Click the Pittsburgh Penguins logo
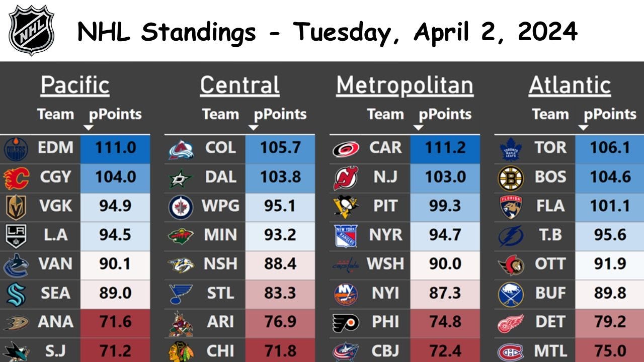Viewport: 644px width, 362px height. pyautogui.click(x=346, y=206)
